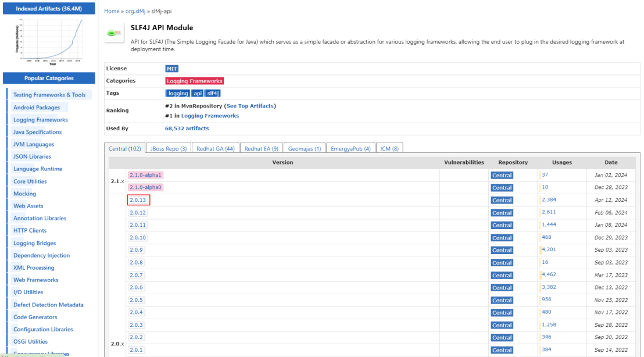Open 4,462 usages link for 2.0.7
The width and height of the screenshot is (644, 357).
click(x=549, y=274)
